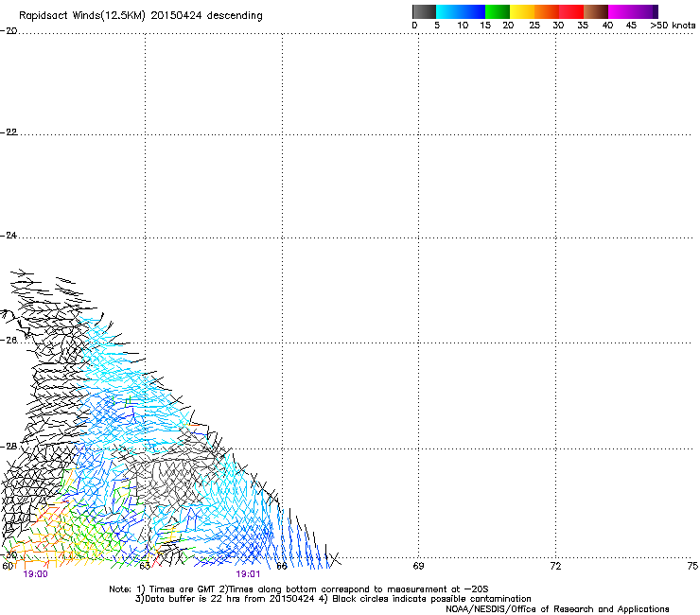Click the purple time label '19:00'
Image resolution: width=700 pixels, height=615 pixels.
pyautogui.click(x=35, y=574)
